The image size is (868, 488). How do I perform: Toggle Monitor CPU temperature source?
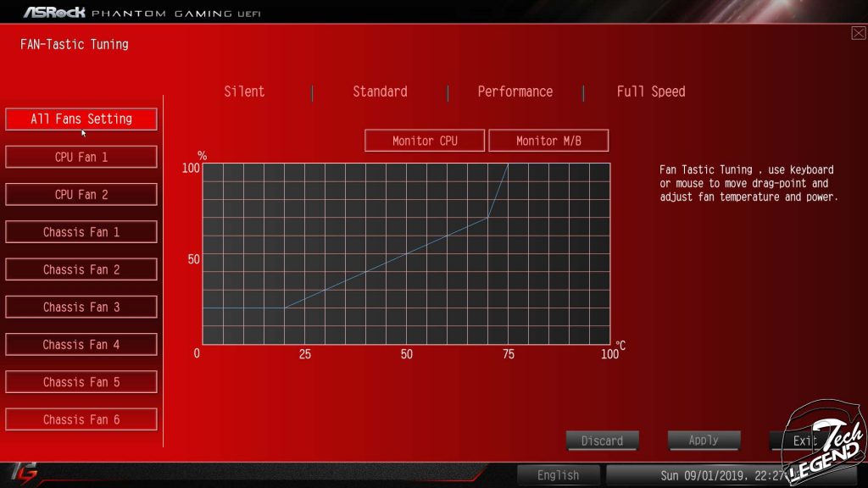tap(425, 141)
